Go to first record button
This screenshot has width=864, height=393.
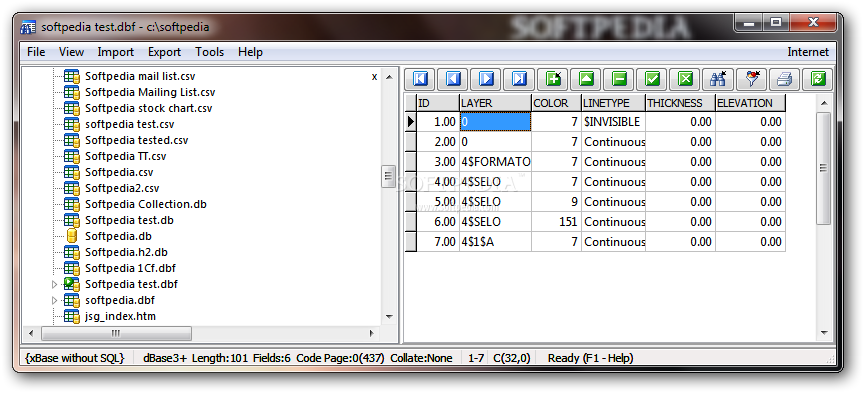coord(420,79)
